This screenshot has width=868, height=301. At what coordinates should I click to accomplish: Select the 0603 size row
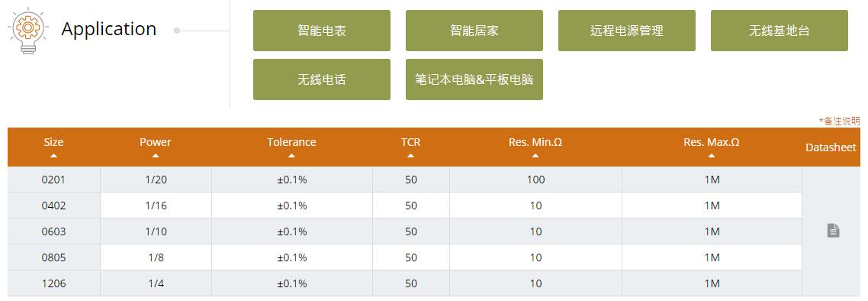point(405,231)
